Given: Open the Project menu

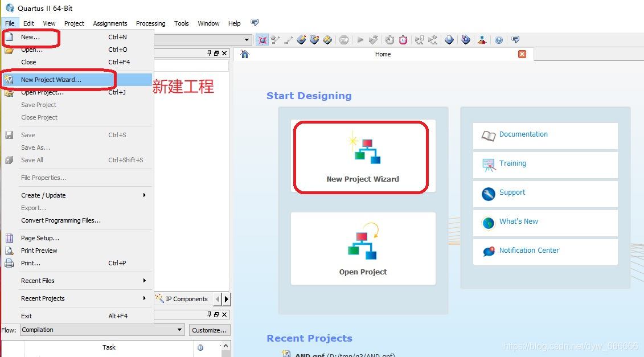Looking at the screenshot, I should pyautogui.click(x=74, y=23).
